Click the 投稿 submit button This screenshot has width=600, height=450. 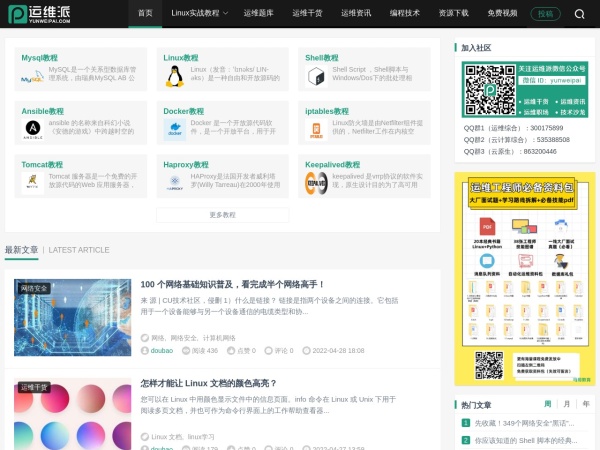(x=544, y=14)
